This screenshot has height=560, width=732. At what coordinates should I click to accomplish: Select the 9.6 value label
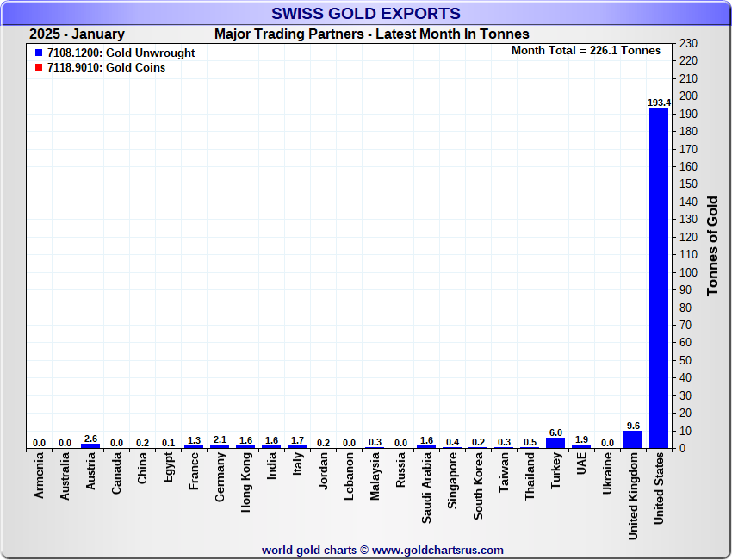633,426
